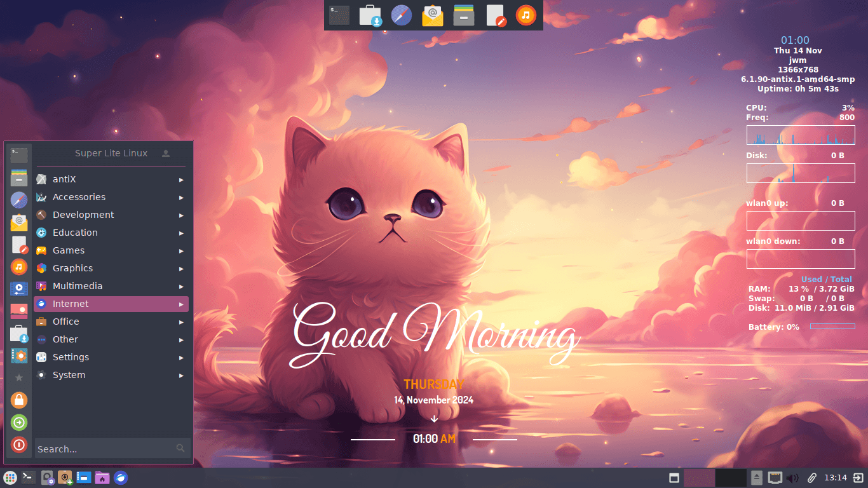The width and height of the screenshot is (868, 488).
Task: Open the terminal from the taskbar
Action: (x=28, y=477)
